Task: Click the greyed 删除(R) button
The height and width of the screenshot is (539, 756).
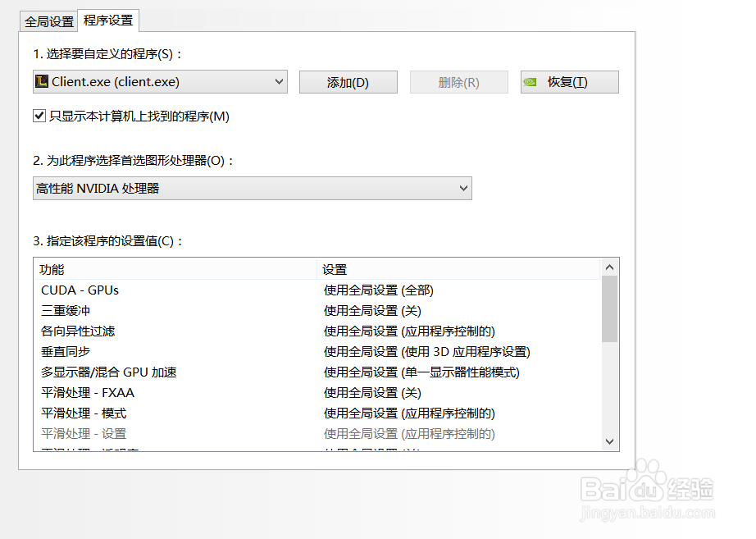Action: pyautogui.click(x=459, y=83)
